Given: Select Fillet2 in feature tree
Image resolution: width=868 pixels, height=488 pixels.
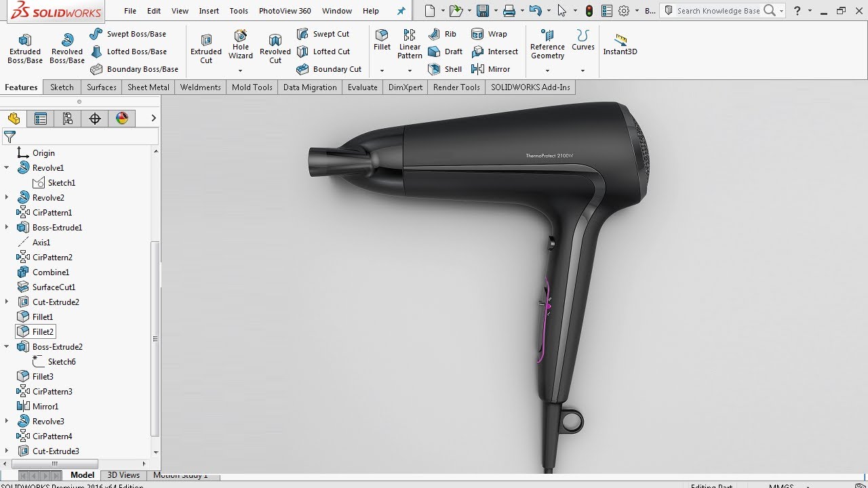Looking at the screenshot, I should [35, 331].
